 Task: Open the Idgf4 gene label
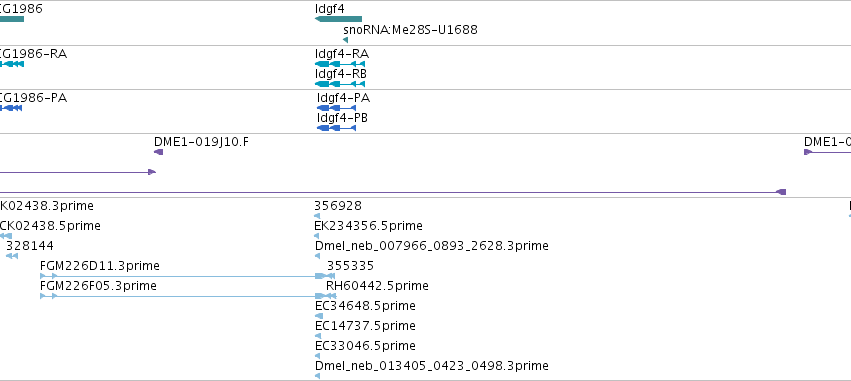pos(329,9)
